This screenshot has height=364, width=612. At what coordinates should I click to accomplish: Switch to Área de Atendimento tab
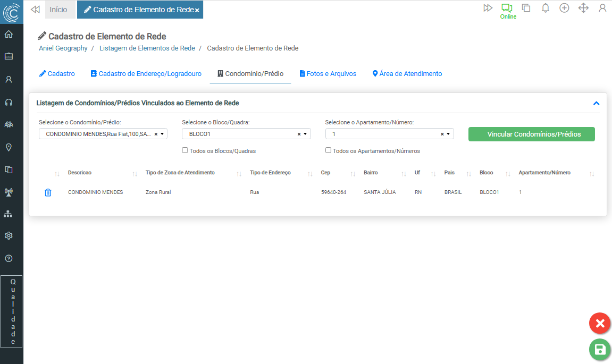tap(407, 74)
